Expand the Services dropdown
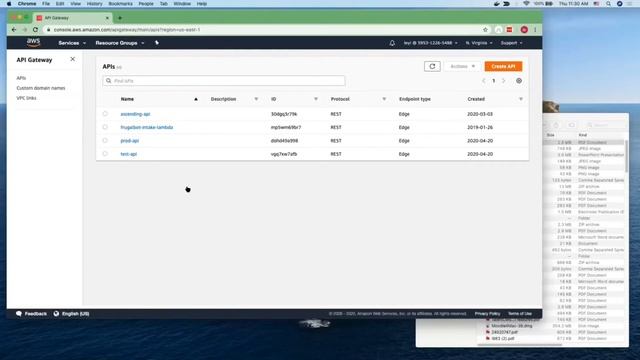Viewport: 640px width, 360px height. (72, 43)
